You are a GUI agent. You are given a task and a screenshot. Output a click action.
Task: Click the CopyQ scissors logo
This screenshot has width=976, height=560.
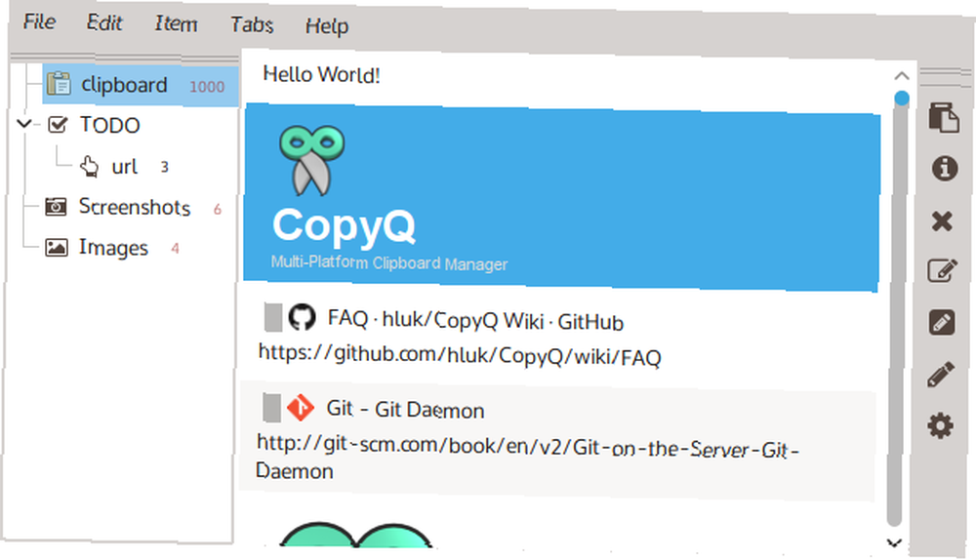tap(311, 160)
